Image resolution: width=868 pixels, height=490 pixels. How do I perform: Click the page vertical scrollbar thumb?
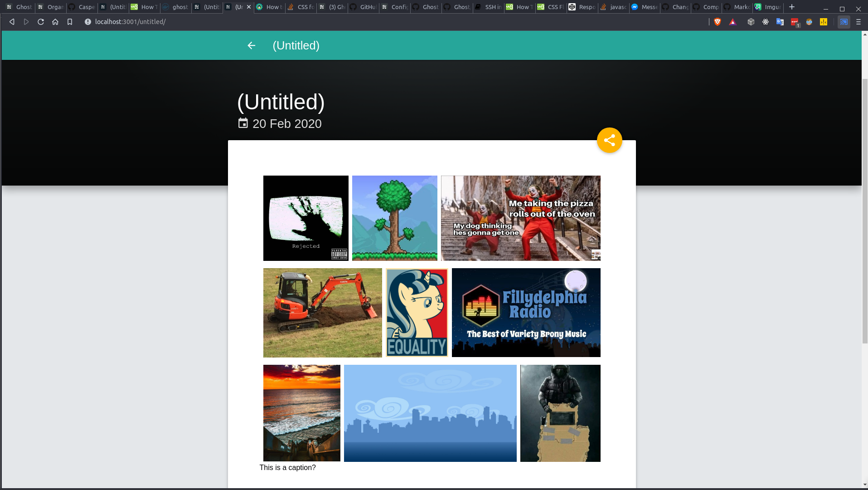coord(865,211)
